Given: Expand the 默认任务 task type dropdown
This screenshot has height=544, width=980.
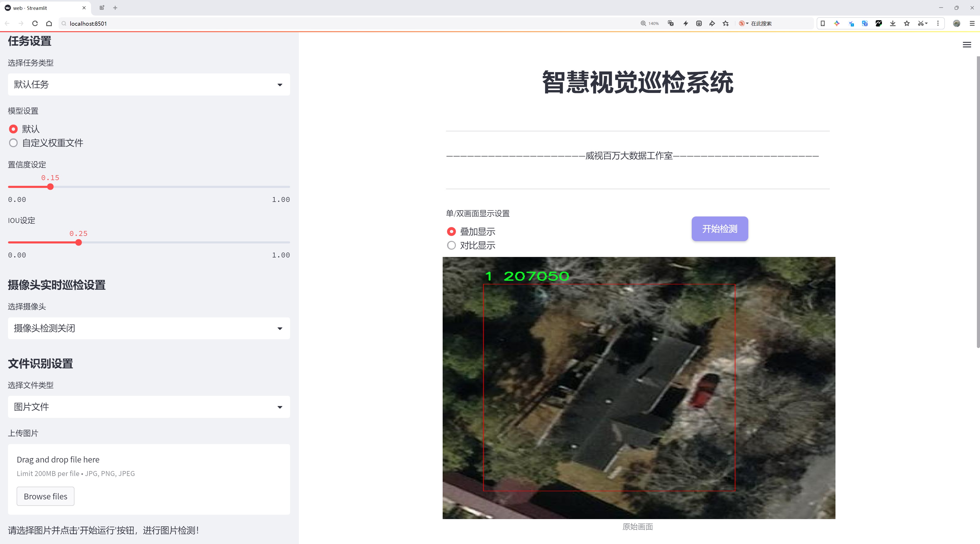Looking at the screenshot, I should click(x=149, y=84).
